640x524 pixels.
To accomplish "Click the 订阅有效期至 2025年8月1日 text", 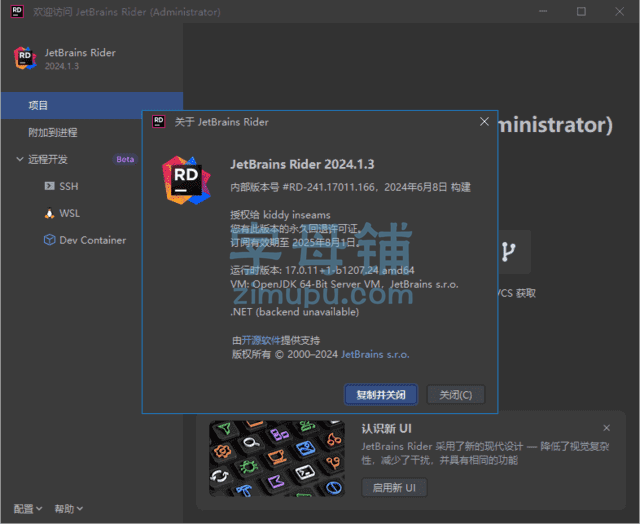I will [294, 242].
